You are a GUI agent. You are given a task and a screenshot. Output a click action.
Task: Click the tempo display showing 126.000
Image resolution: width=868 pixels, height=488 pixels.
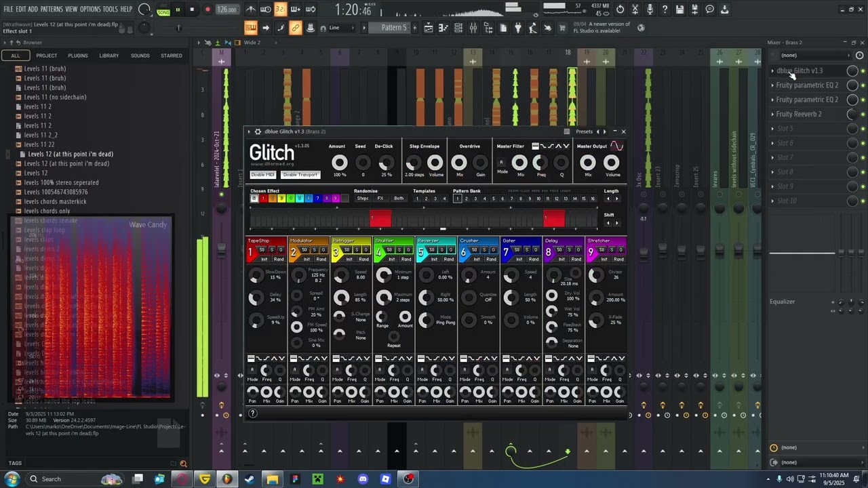click(x=226, y=9)
